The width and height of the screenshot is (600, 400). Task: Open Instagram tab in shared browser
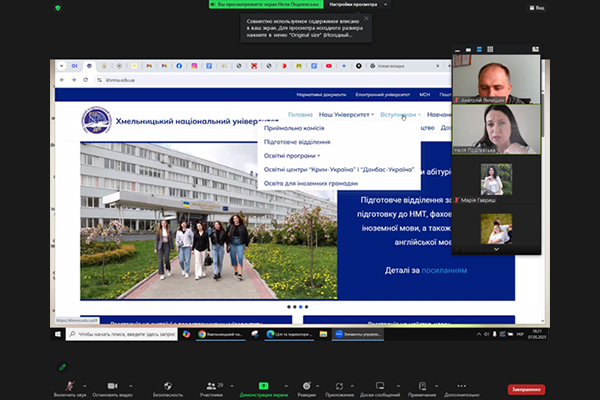(194, 66)
